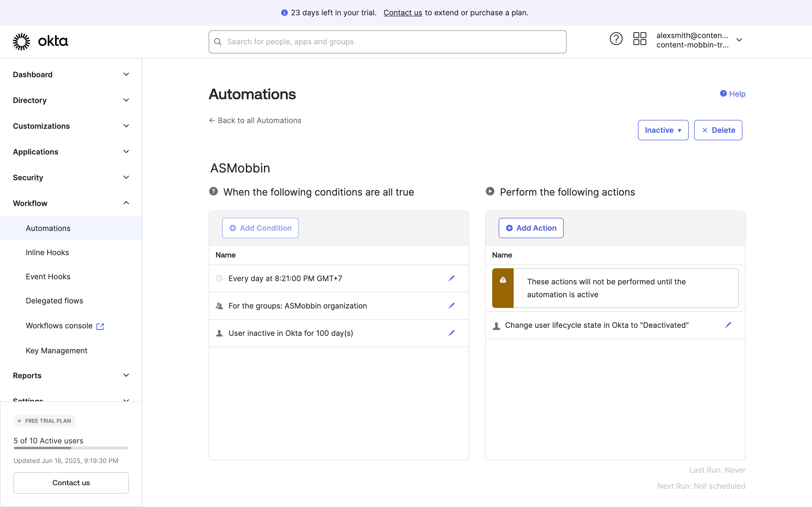Open Event Hooks in sidebar

click(48, 277)
